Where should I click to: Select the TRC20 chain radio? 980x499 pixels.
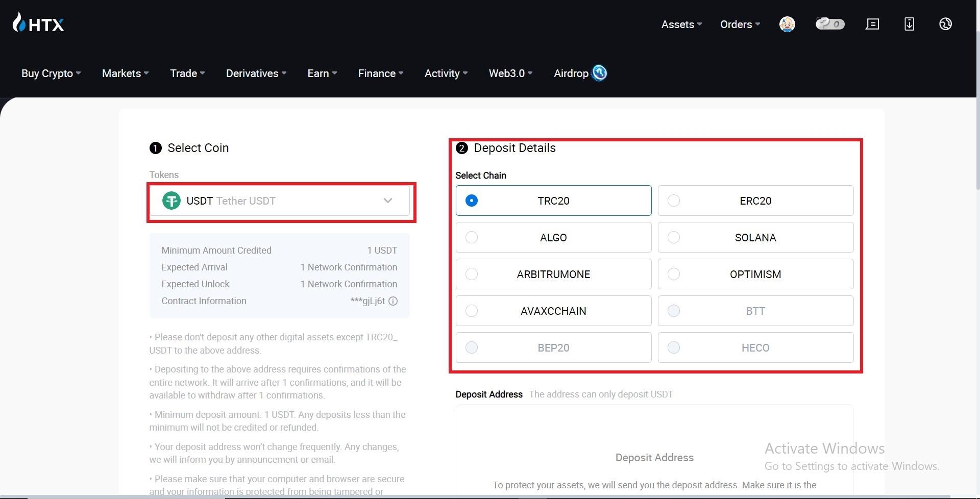(472, 201)
